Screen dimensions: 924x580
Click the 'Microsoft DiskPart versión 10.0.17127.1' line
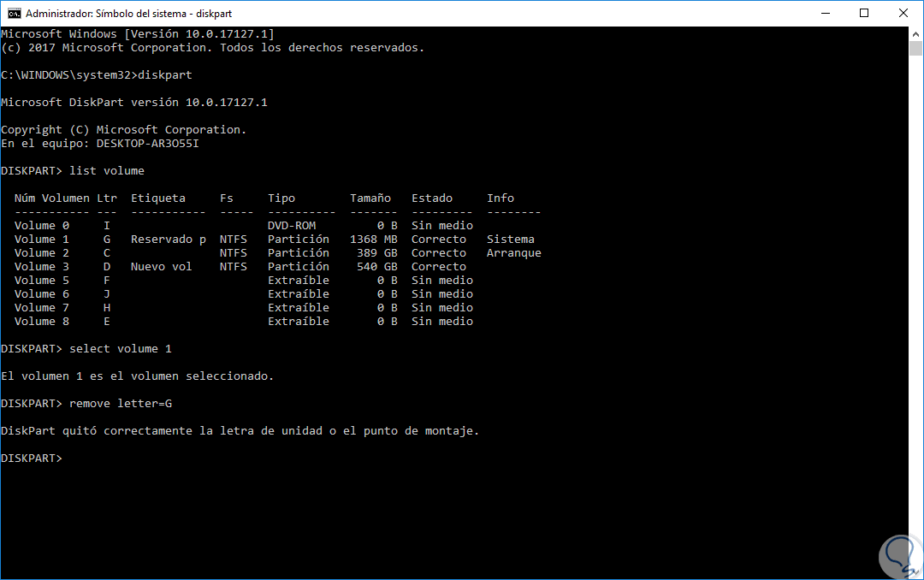click(x=134, y=102)
